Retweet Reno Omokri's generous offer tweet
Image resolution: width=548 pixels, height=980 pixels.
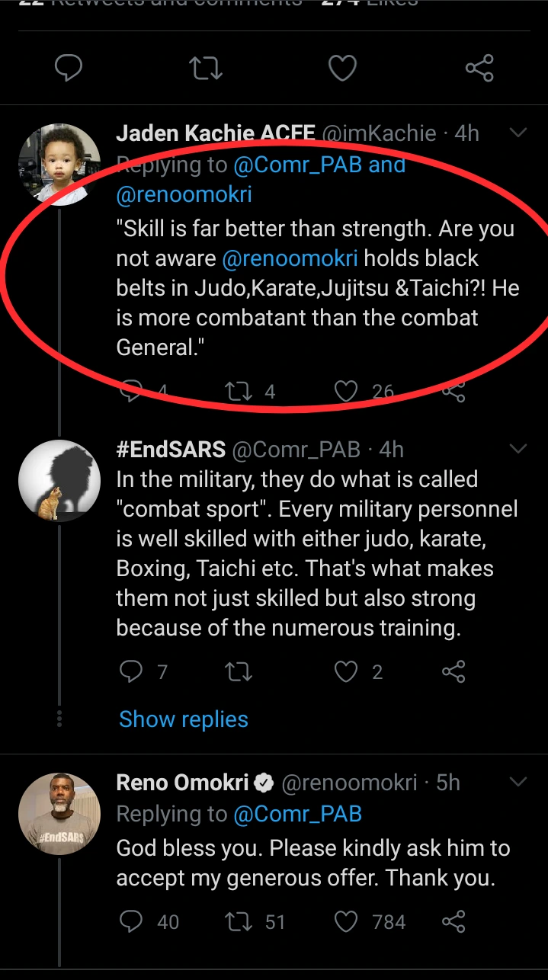click(239, 922)
